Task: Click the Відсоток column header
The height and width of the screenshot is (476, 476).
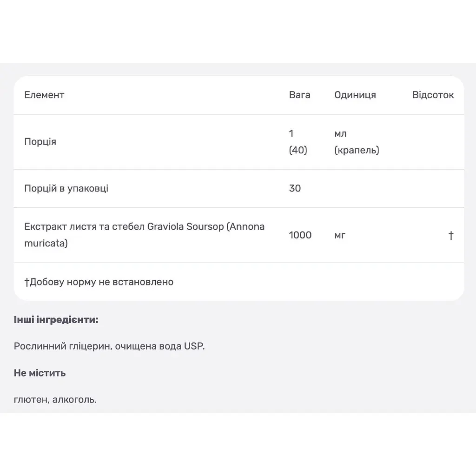Action: coord(433,95)
